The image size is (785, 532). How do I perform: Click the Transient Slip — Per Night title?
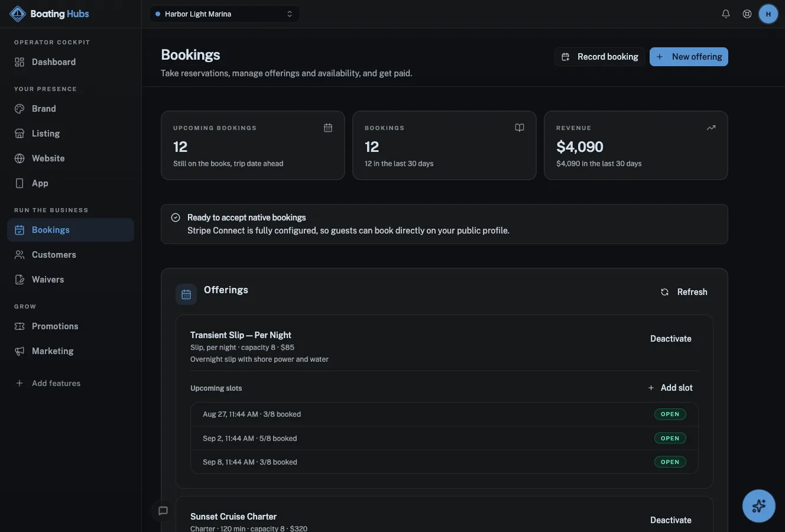click(x=241, y=335)
